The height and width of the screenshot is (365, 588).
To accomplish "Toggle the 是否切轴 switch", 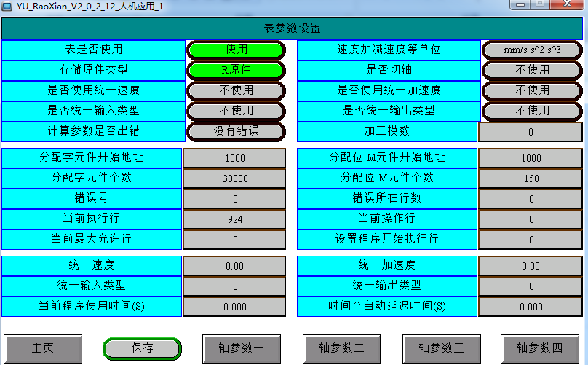I will tap(531, 70).
